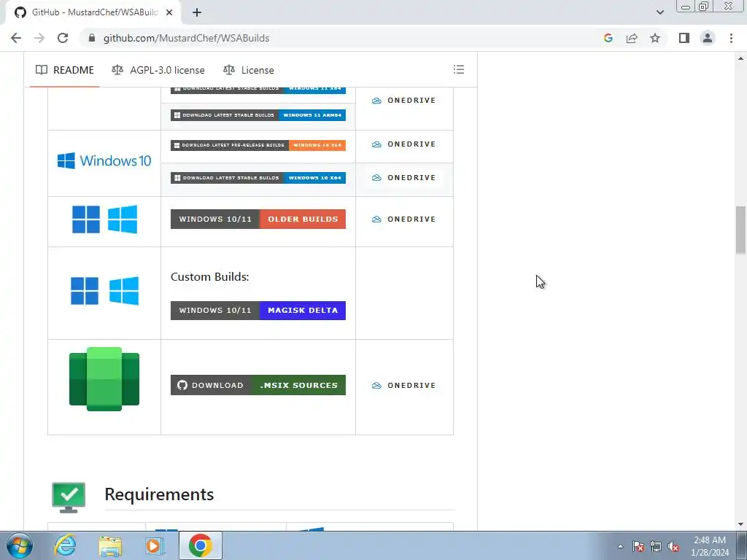Download Windows 11 ARM64 stable builds
This screenshot has width=747, height=560.
coord(258,115)
